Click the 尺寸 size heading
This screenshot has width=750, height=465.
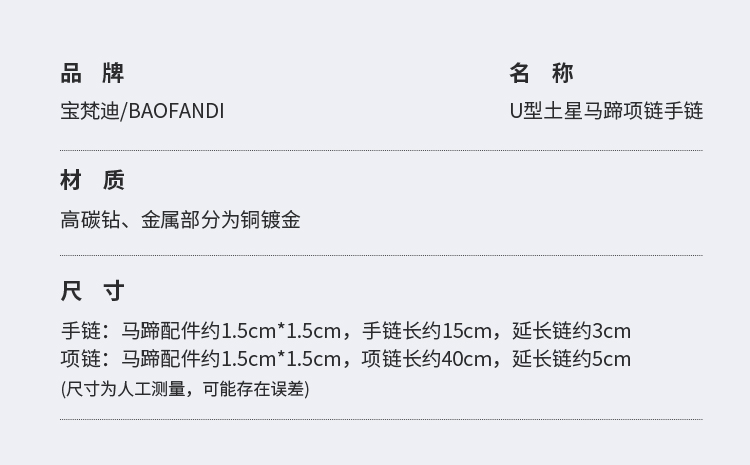coord(91,291)
